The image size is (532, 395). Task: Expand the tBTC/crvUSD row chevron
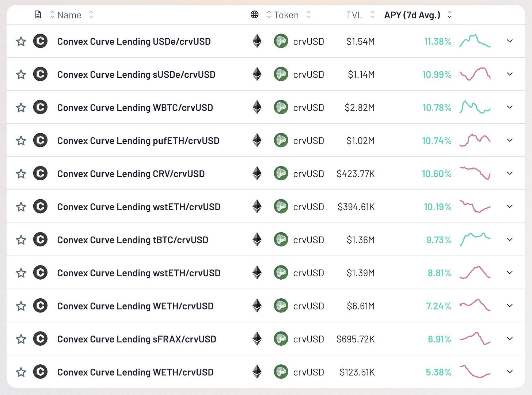(x=510, y=239)
